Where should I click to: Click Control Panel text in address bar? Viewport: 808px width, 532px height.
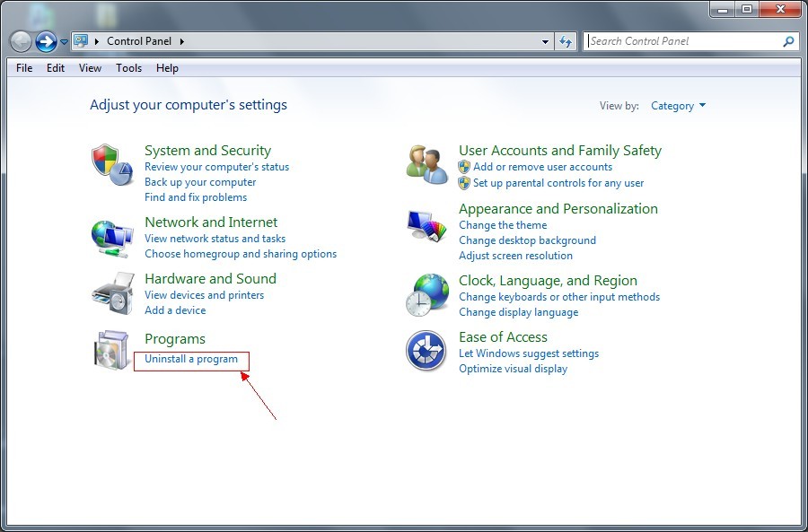(x=139, y=41)
